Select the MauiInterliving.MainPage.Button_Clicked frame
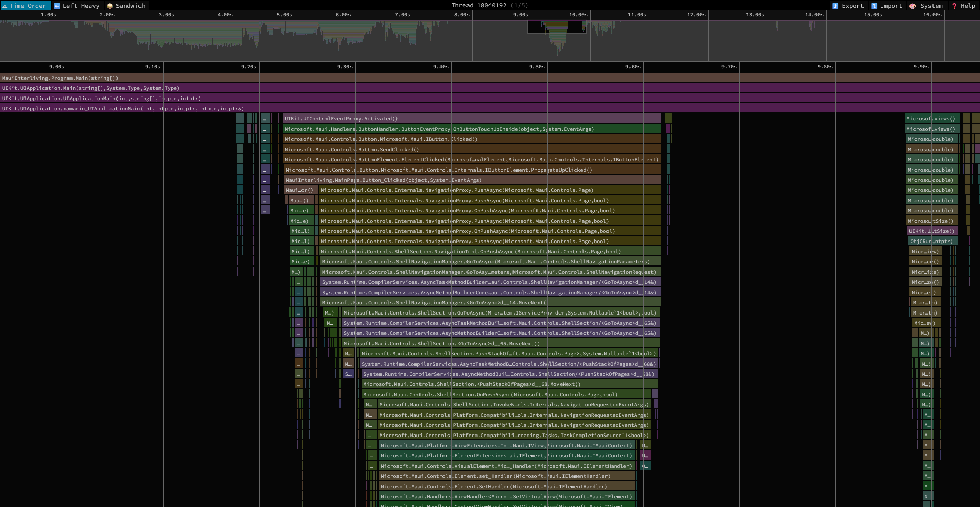This screenshot has height=507, width=980. 473,180
